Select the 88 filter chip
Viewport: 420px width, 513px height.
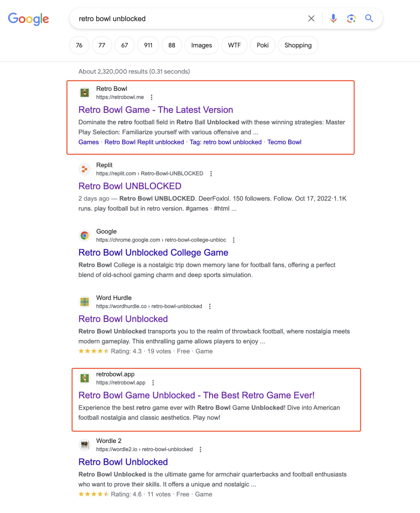point(171,45)
